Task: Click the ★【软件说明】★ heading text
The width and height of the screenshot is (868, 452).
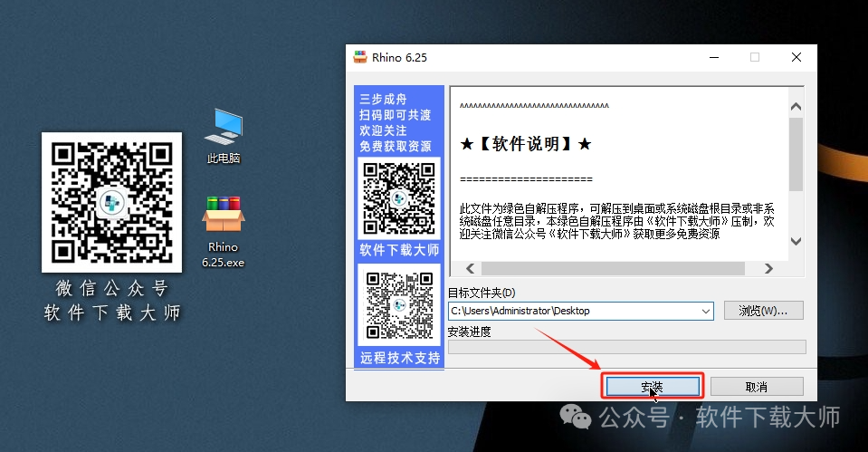Action: 526,144
